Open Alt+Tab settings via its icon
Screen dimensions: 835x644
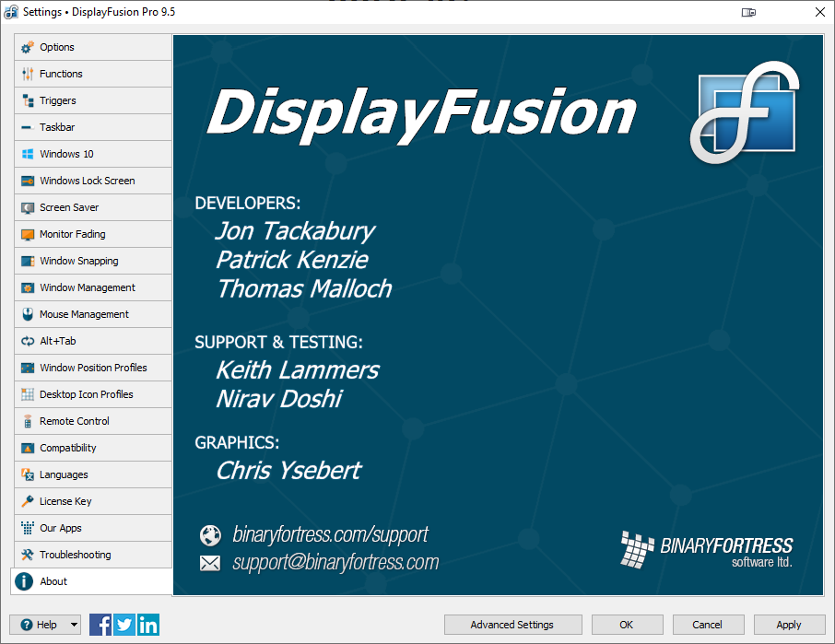pyautogui.click(x=26, y=341)
